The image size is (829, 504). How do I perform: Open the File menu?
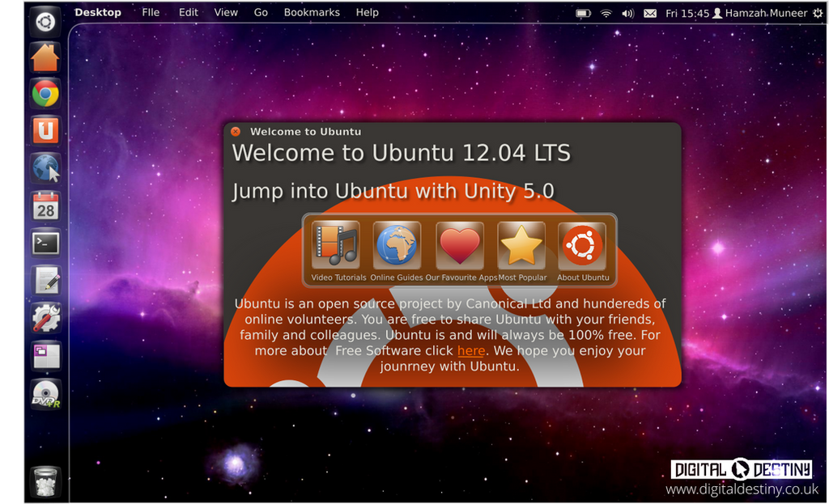click(151, 12)
